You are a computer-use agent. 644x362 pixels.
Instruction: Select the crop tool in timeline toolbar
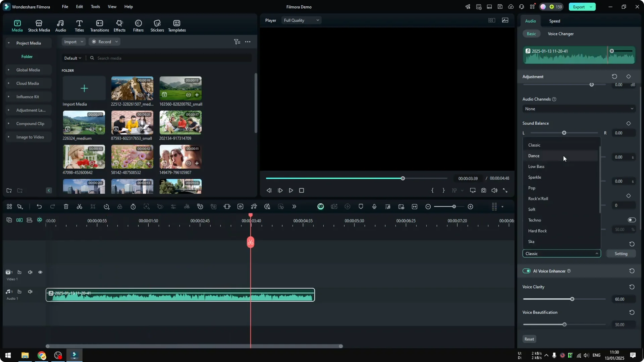pos(93,206)
